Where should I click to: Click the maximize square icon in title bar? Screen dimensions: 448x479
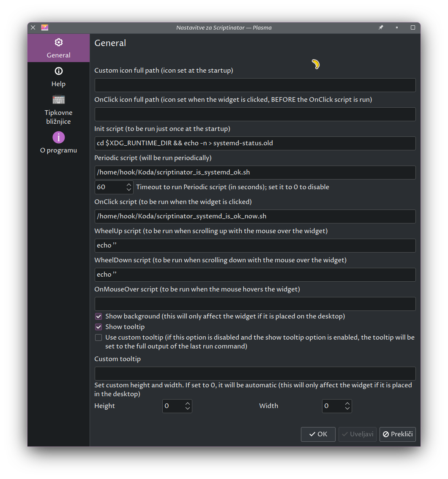tap(413, 27)
